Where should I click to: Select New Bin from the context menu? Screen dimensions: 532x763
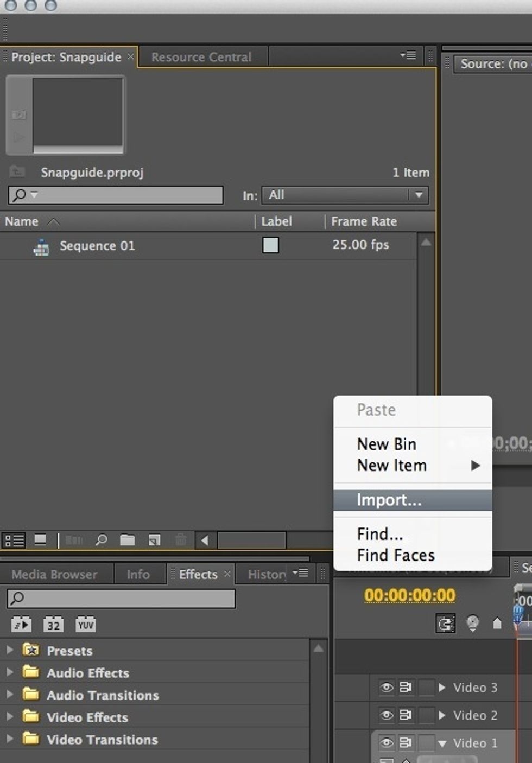coord(386,444)
